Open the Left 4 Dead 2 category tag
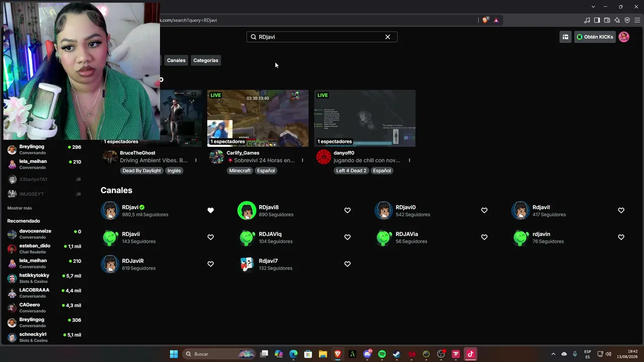 [x=351, y=170]
